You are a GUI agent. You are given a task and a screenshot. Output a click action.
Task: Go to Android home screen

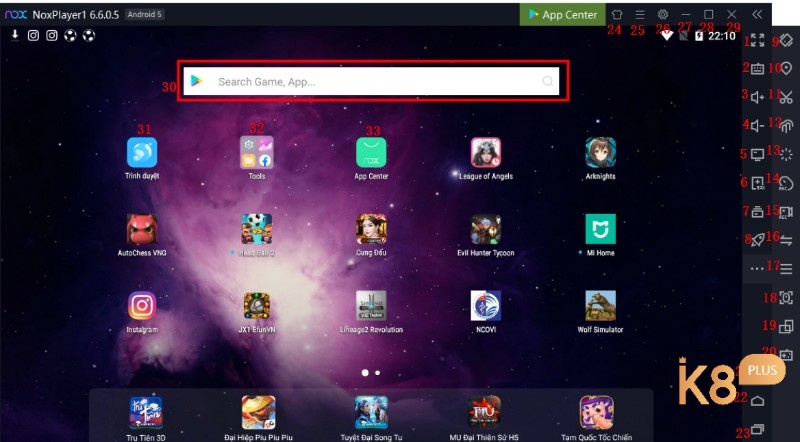point(758,401)
